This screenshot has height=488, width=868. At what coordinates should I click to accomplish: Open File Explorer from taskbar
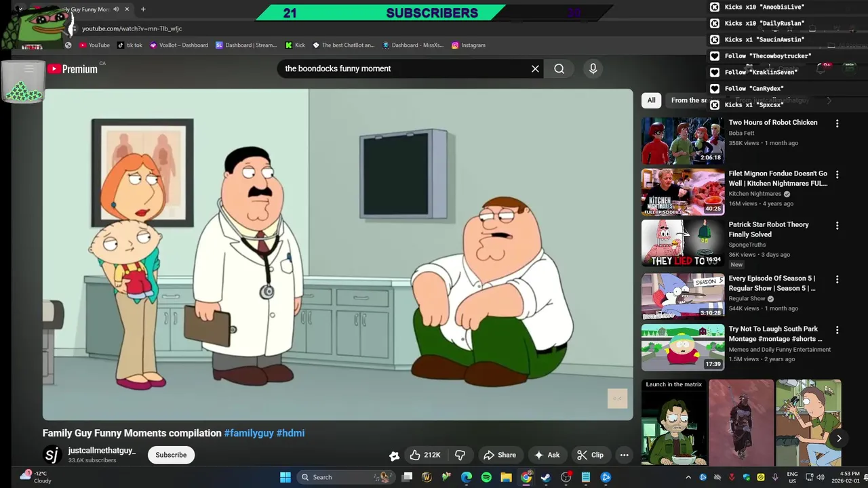point(506,477)
